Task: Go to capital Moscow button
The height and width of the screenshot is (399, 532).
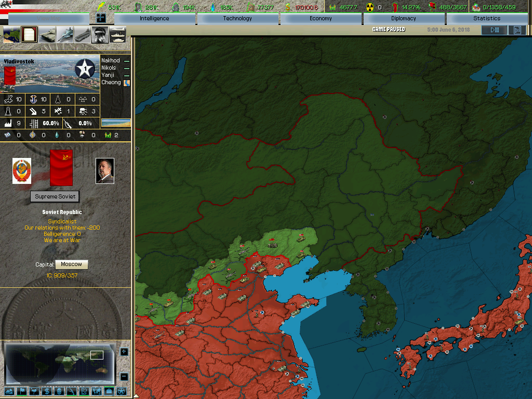Action: tap(71, 264)
